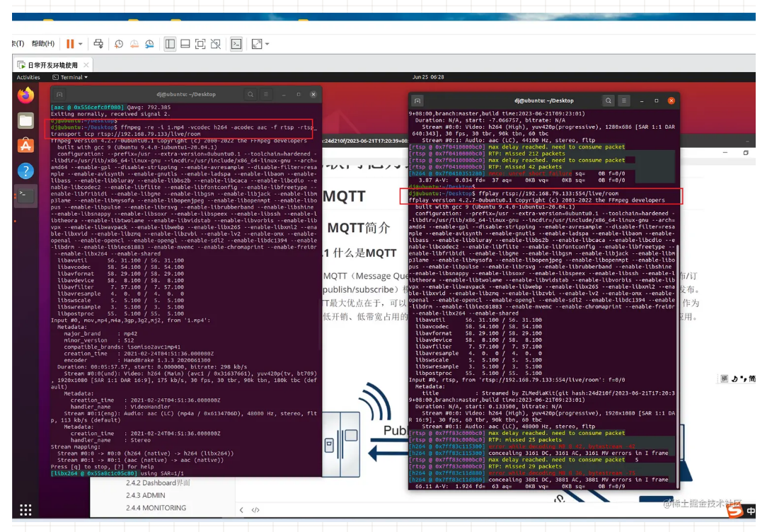Open the pause button dropdown arrow

tap(80, 44)
